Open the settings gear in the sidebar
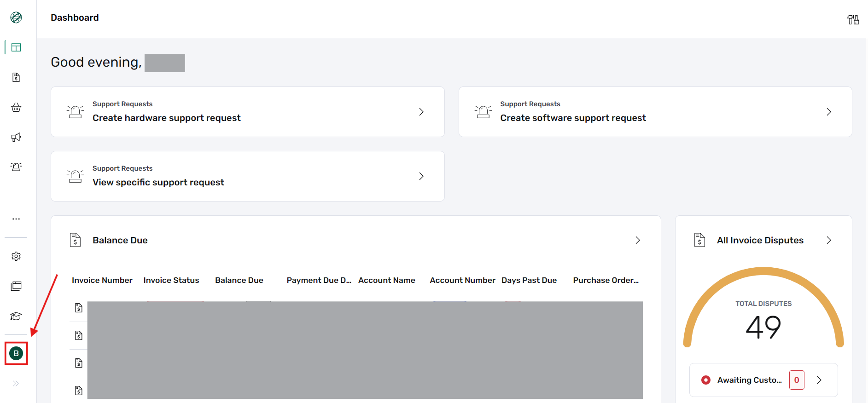 [16, 256]
